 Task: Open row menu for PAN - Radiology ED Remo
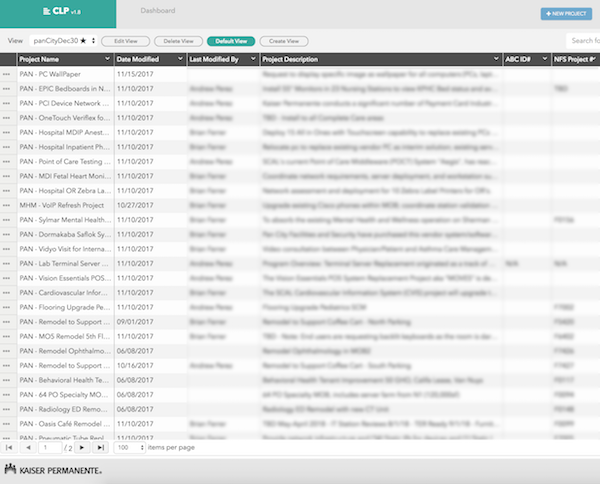tap(7, 409)
